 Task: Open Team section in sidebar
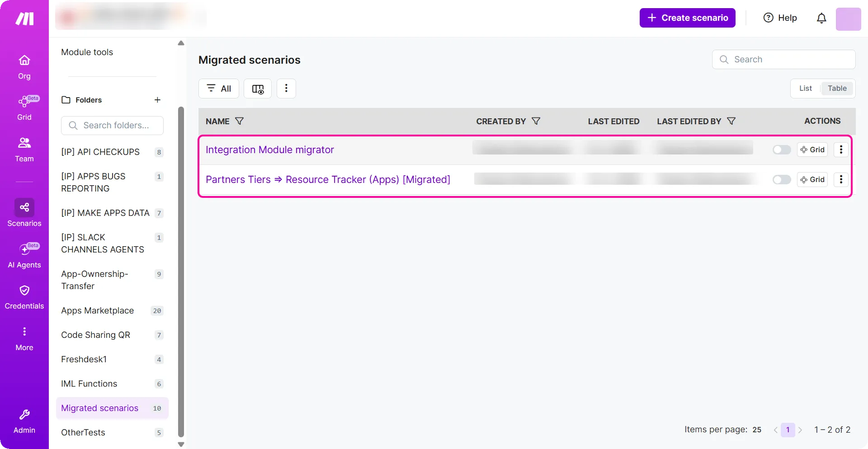pos(24,150)
